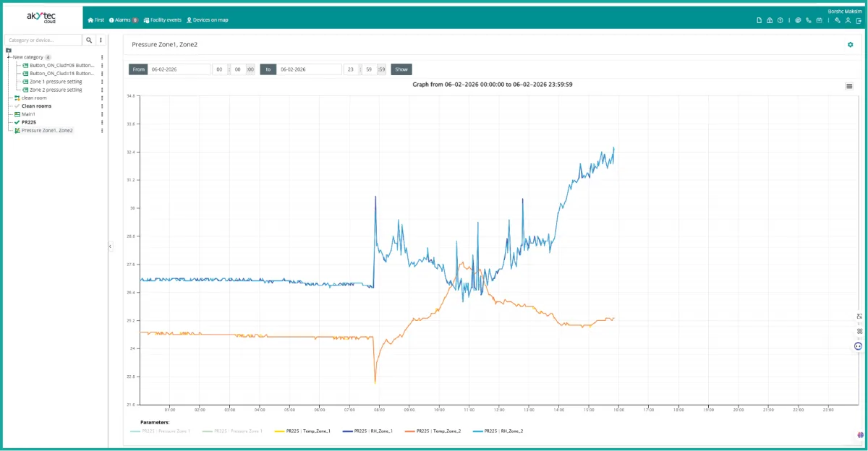This screenshot has width=868, height=451.
Task: Click the From date input field
Action: coord(179,69)
